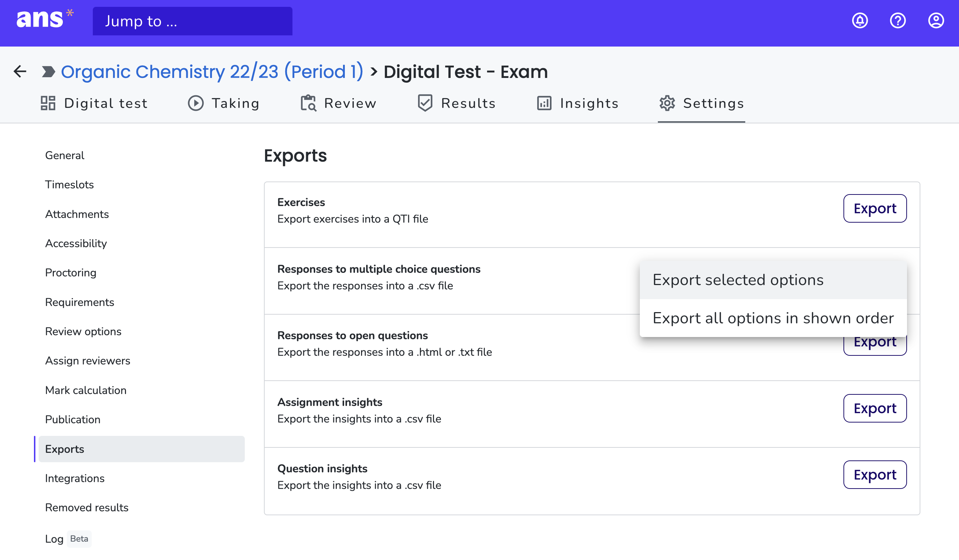Click Export exercises into a QTI file text
This screenshot has width=959, height=560.
coord(353,219)
